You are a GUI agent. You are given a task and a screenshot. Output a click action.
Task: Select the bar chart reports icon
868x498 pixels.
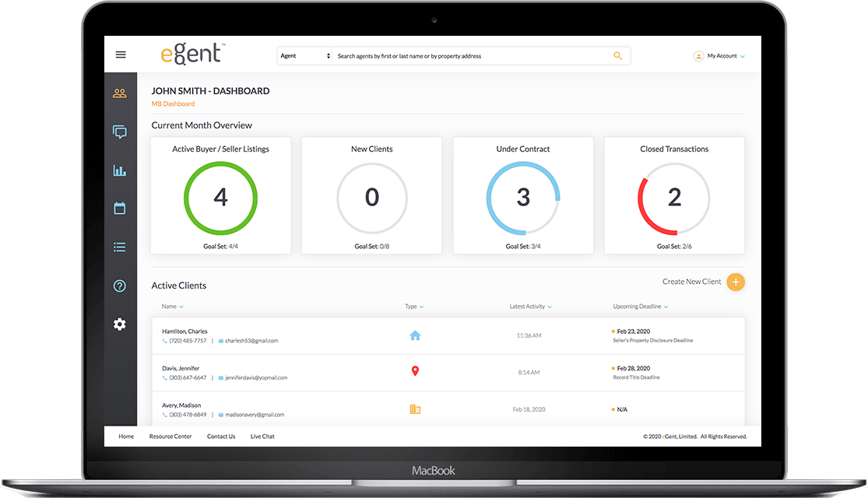click(120, 170)
